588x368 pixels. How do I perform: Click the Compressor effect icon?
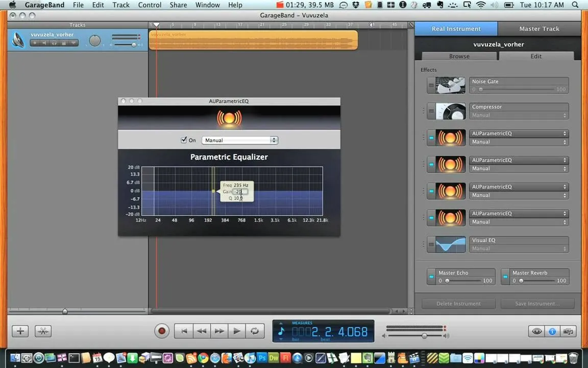pos(450,111)
